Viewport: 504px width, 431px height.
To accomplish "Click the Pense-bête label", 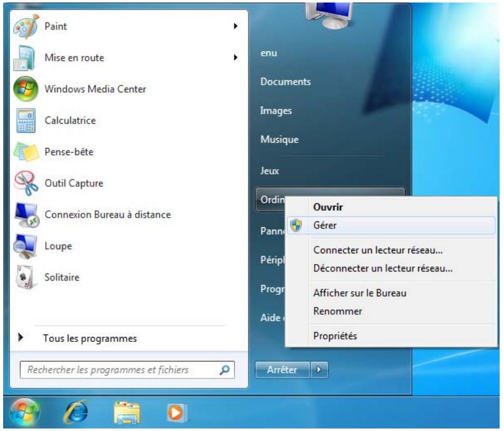I will point(69,152).
